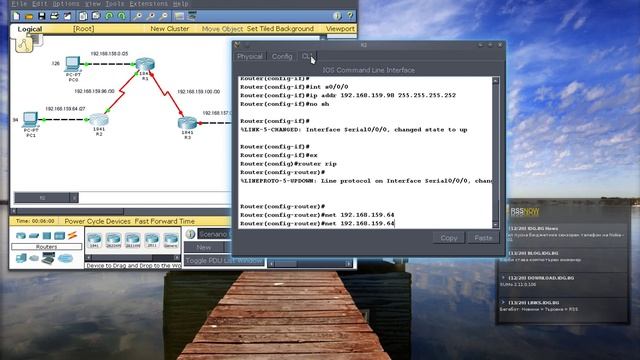This screenshot has height=360, width=640.
Task: Copy selection using the main toolbar icon
Action: [83, 16]
